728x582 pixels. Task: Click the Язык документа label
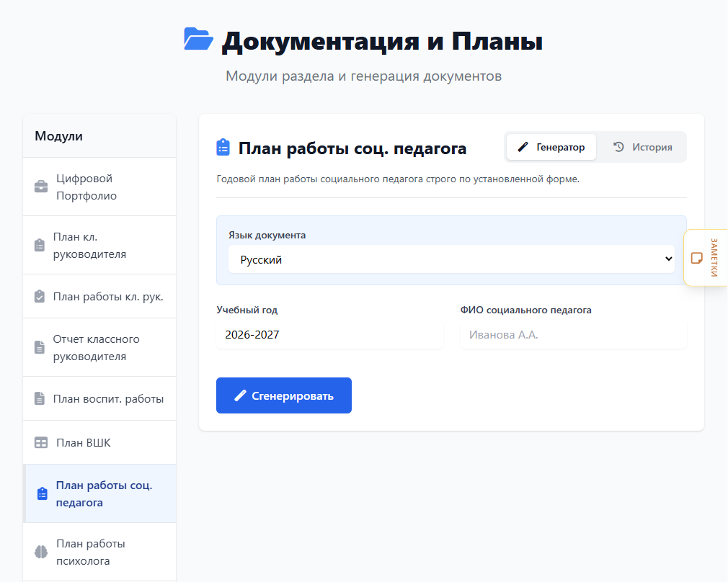(x=267, y=235)
